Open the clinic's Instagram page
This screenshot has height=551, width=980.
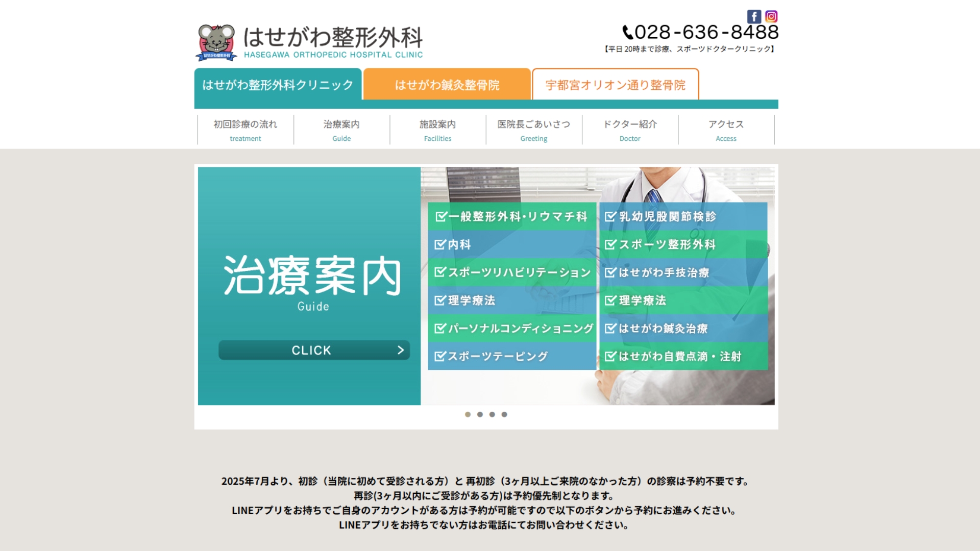coord(771,16)
